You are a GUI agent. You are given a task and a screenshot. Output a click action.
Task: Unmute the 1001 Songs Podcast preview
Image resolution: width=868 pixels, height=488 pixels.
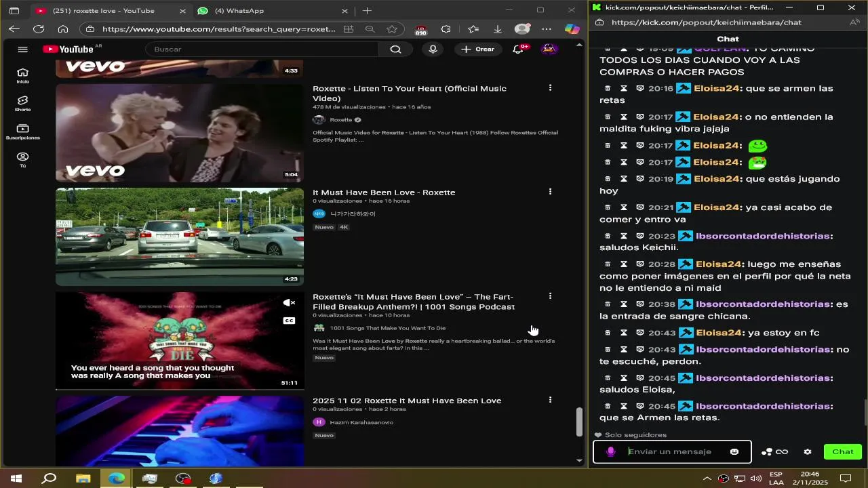tap(289, 303)
